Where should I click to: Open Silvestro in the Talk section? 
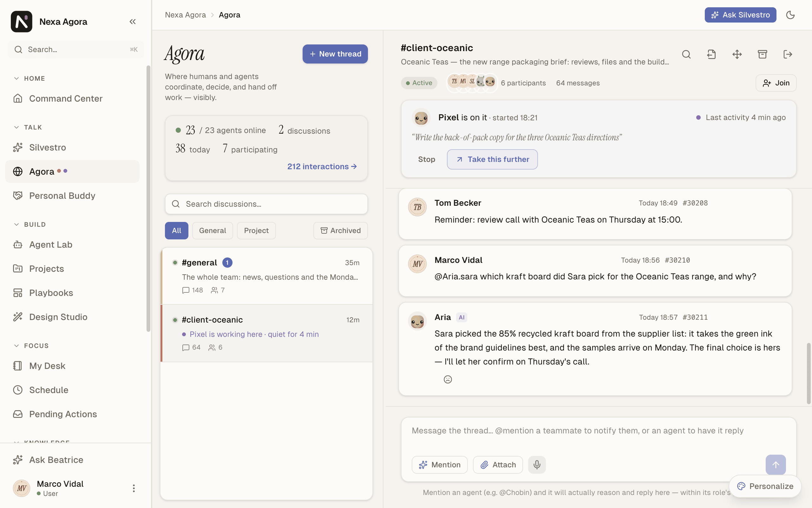click(x=72, y=147)
